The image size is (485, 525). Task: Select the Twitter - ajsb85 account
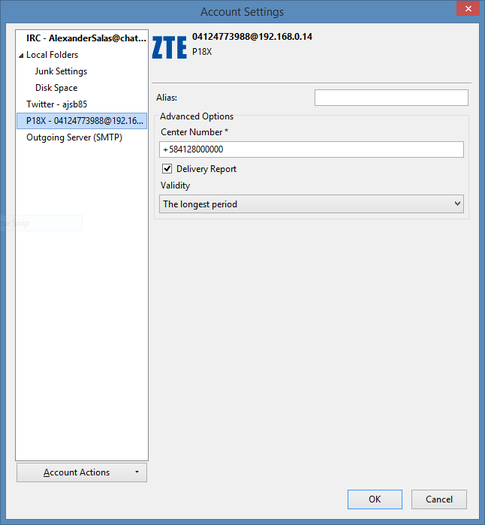57,104
